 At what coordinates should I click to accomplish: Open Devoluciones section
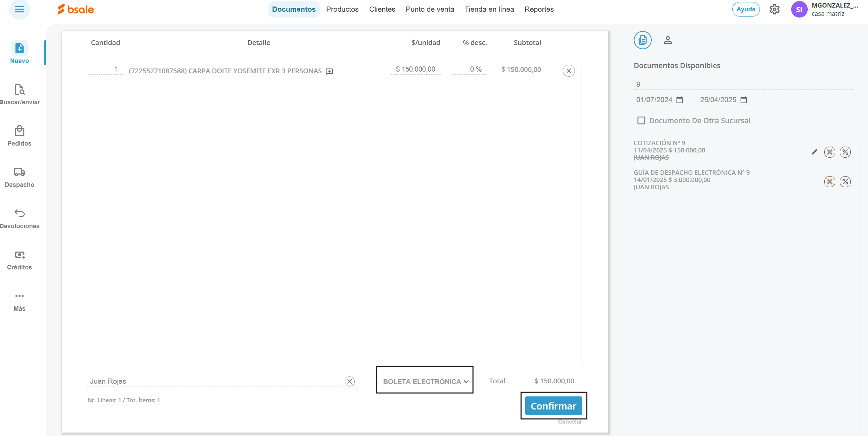click(x=19, y=213)
